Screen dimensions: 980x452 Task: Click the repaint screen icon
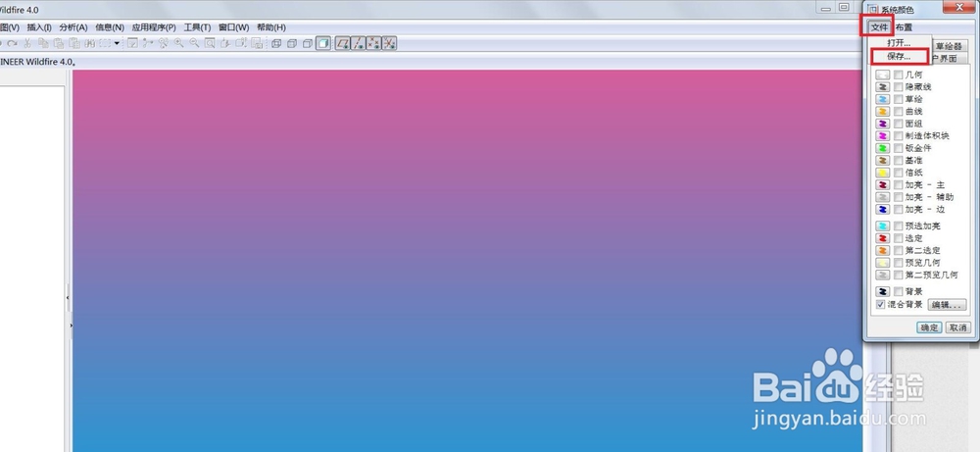pos(132,43)
